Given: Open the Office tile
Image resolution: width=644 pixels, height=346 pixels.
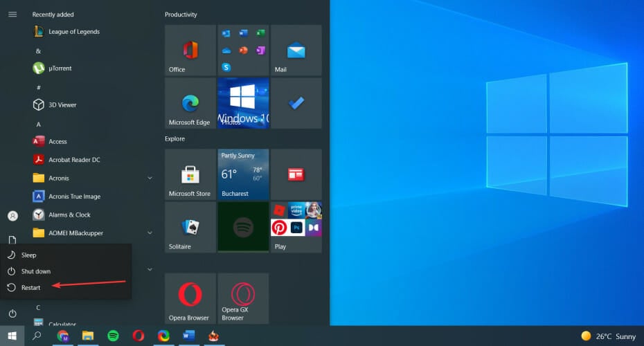Looking at the screenshot, I should [x=190, y=50].
